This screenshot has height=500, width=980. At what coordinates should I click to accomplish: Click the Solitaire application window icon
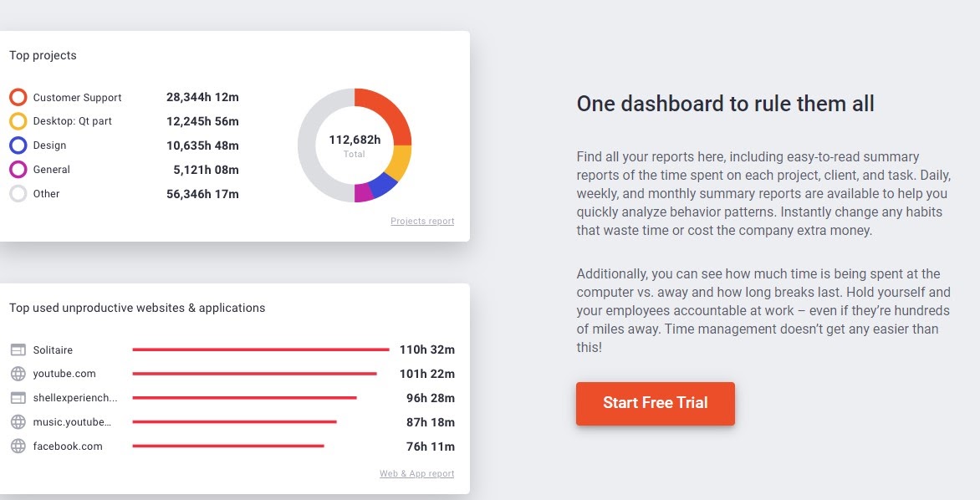point(18,349)
